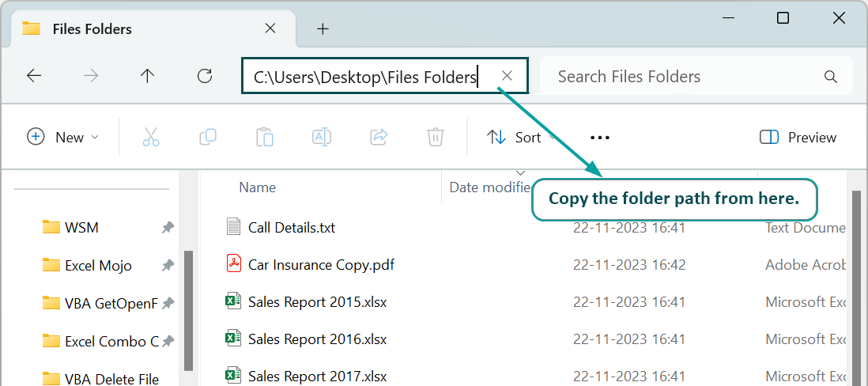Open a new tab with plus button
Screen dimensions: 868x386
(323, 28)
